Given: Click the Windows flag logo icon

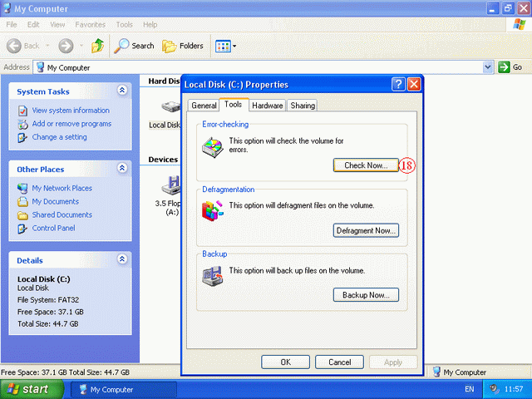Looking at the screenshot, I should (x=519, y=24).
